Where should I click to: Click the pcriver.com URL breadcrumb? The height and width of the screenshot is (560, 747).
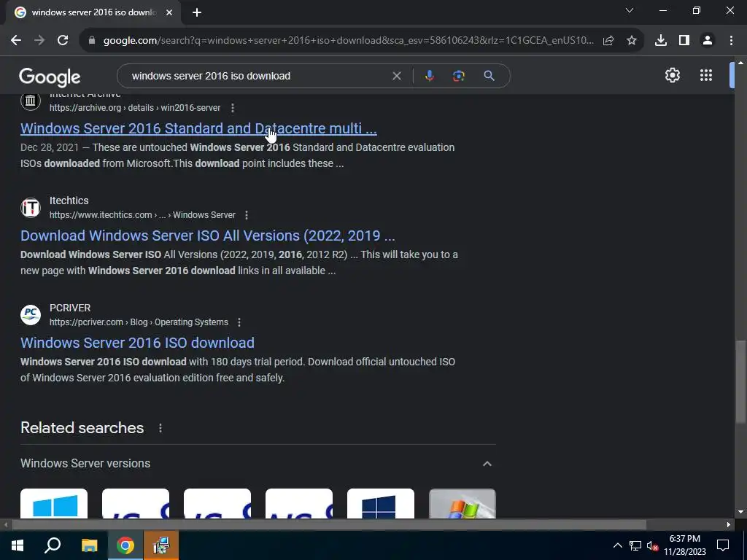click(139, 322)
